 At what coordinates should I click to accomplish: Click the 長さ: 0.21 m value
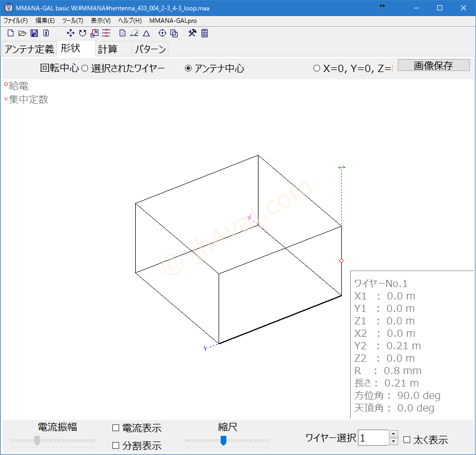coord(387,383)
